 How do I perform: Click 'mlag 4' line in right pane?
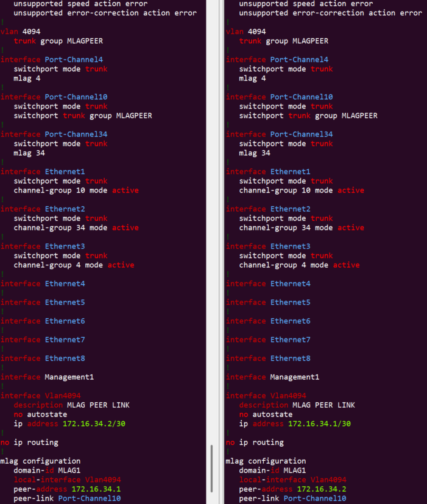253,78
